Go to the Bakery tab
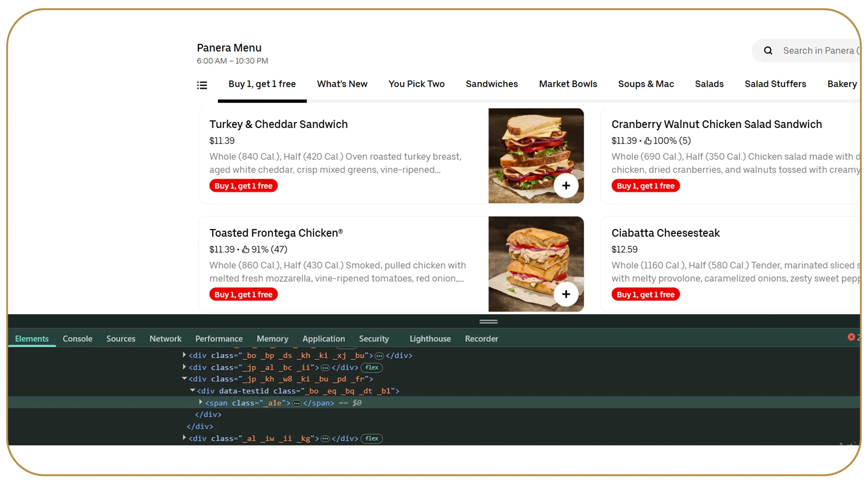Screen dimensions: 868x484 point(842,84)
